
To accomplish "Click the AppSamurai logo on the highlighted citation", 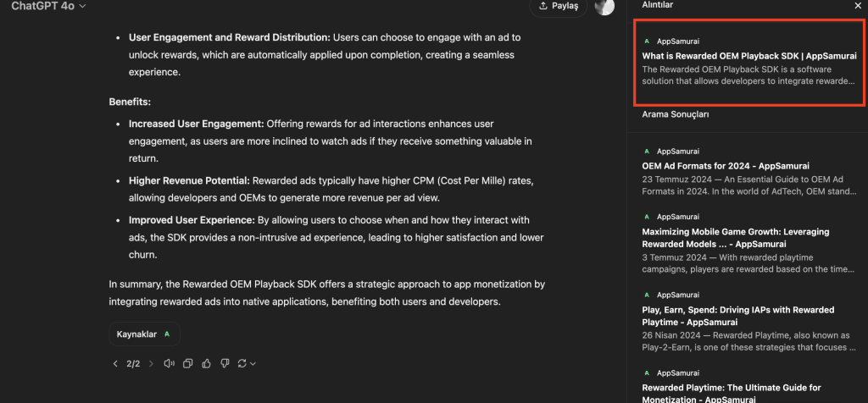I will tap(647, 41).
